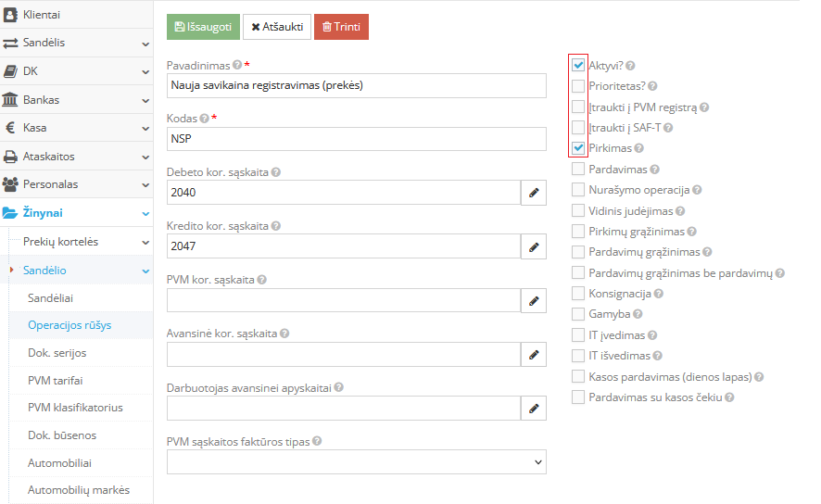The height and width of the screenshot is (504, 821).
Task: Expand the Bankas sidebar menu
Action: coord(76,99)
